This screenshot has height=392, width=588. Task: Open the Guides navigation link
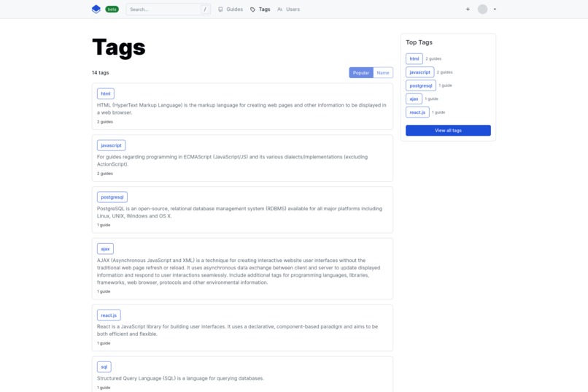pyautogui.click(x=231, y=9)
